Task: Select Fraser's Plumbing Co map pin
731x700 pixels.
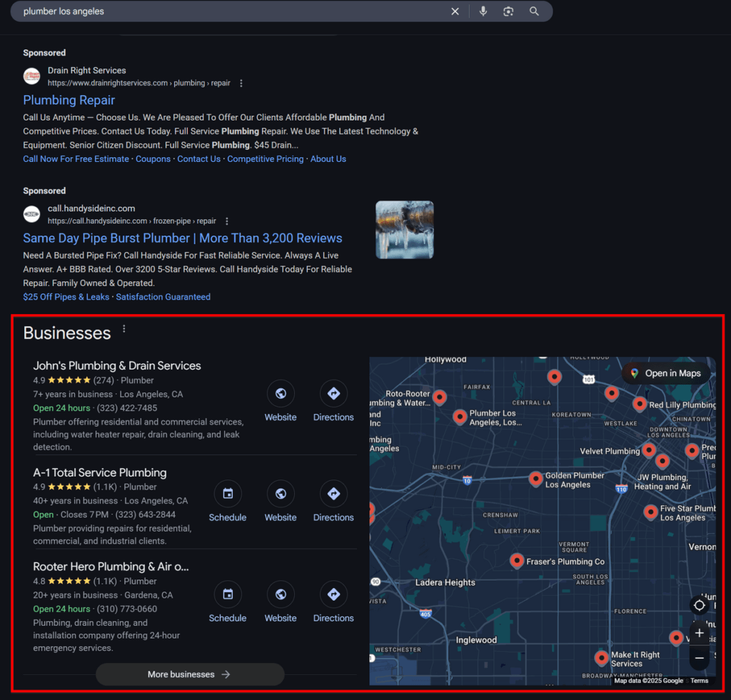Action: [x=517, y=561]
